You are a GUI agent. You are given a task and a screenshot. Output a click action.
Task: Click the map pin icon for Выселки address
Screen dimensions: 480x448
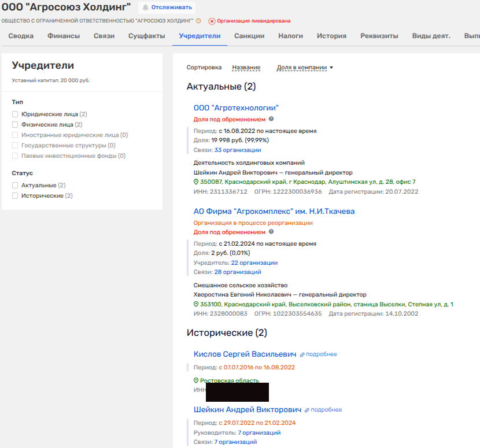click(x=196, y=305)
